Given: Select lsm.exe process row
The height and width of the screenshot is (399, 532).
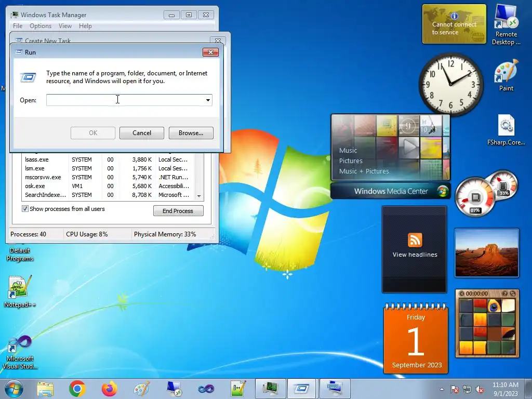Looking at the screenshot, I should (108, 168).
